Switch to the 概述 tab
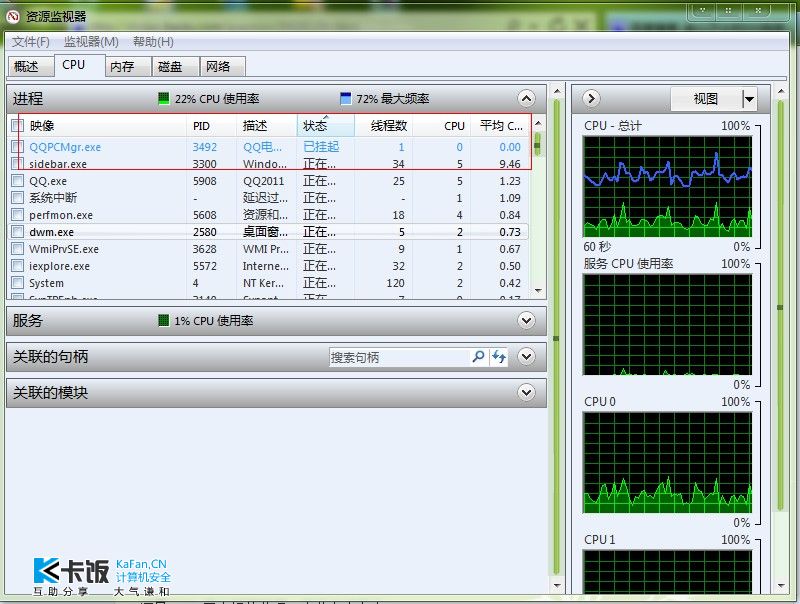800x604 pixels. (x=30, y=67)
